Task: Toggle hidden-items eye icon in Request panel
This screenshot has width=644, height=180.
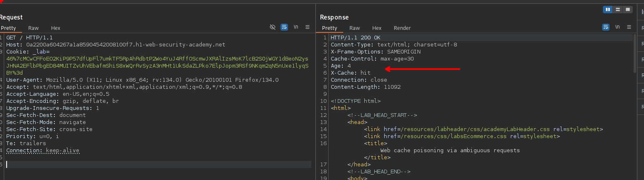Action: point(273,27)
